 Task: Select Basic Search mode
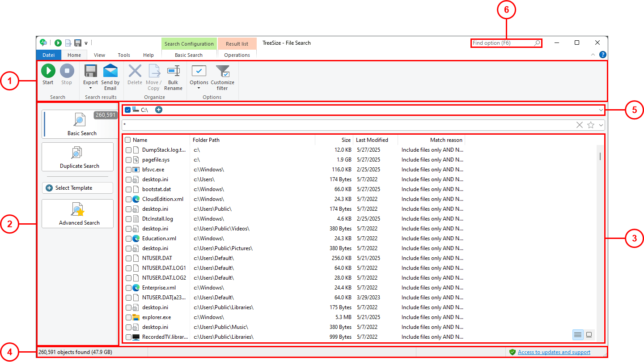click(x=80, y=124)
